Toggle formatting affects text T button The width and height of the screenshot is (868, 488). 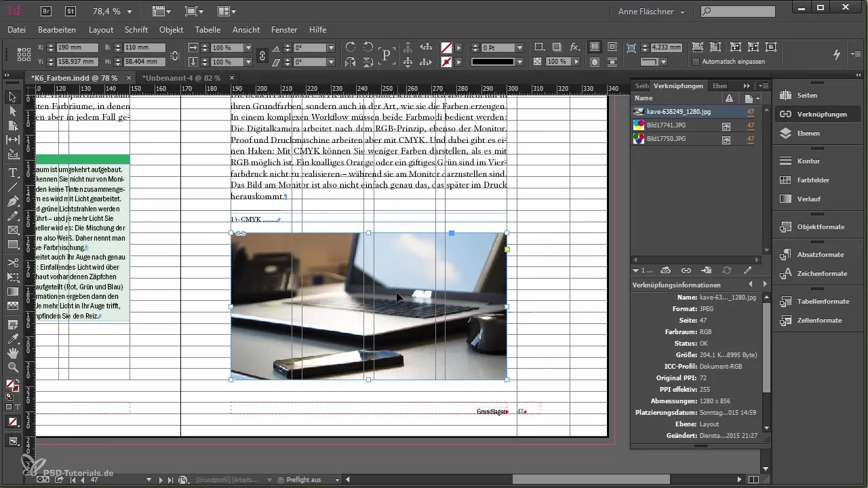point(18,407)
